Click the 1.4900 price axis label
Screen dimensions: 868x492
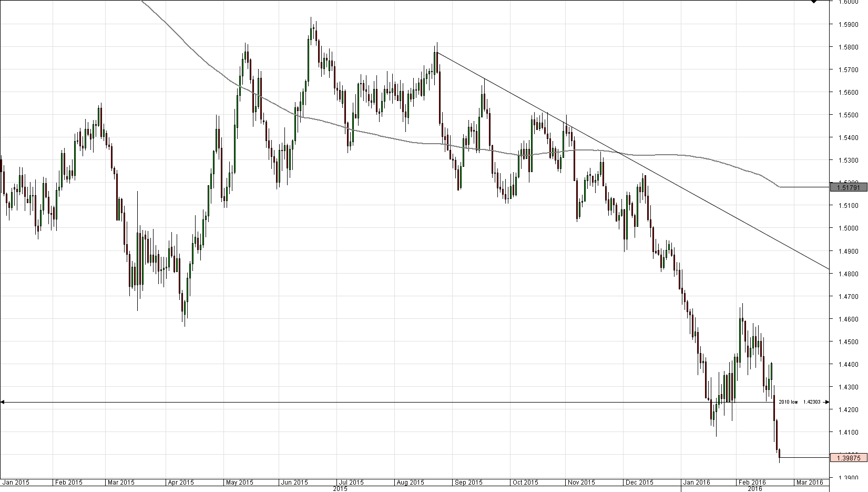[849, 251]
